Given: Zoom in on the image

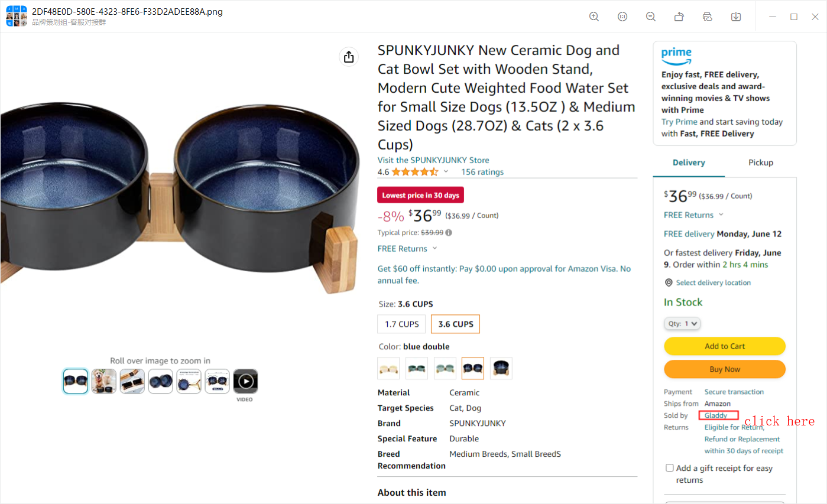Looking at the screenshot, I should [x=594, y=17].
